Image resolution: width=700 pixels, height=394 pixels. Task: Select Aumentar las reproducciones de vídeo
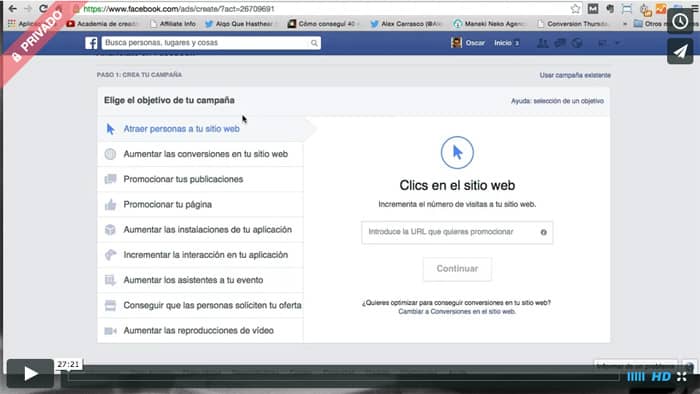click(200, 331)
